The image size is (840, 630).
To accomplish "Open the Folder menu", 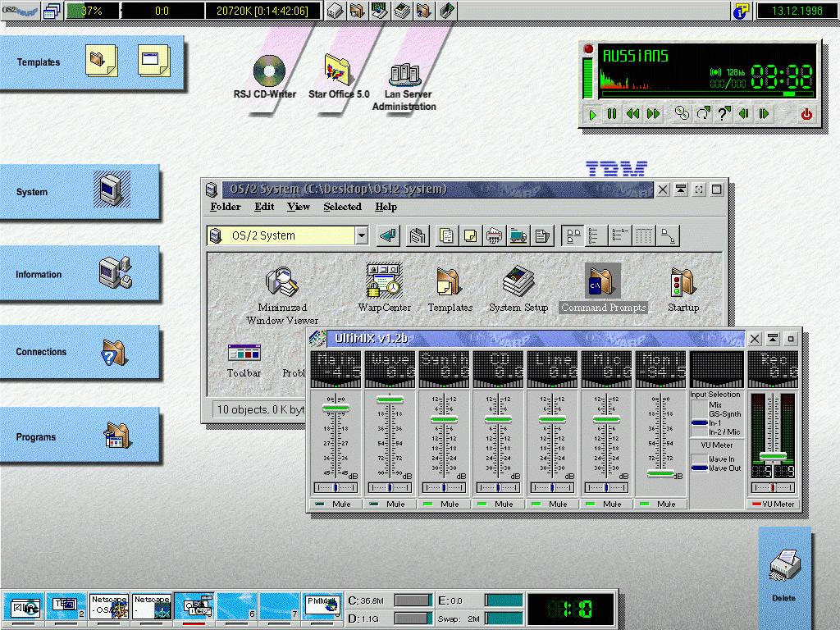I will pos(225,207).
